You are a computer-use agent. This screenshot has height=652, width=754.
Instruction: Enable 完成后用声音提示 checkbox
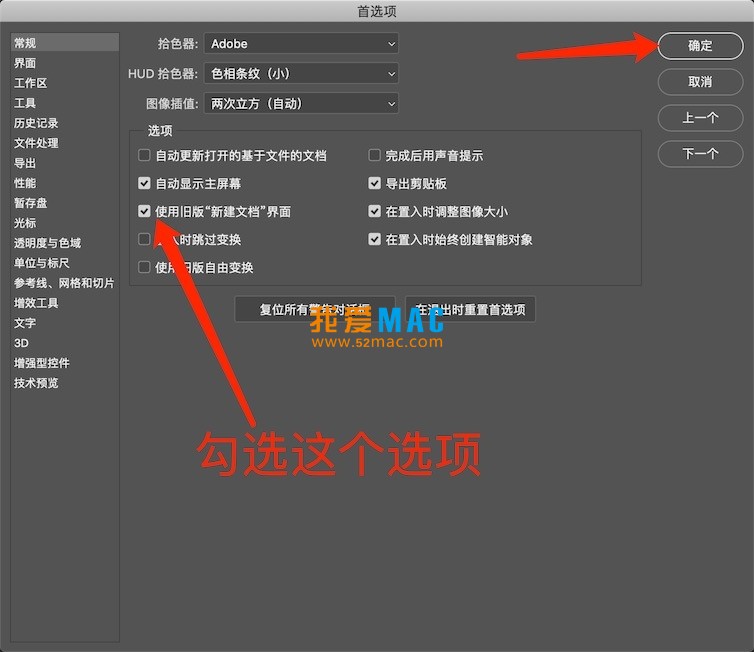click(374, 155)
